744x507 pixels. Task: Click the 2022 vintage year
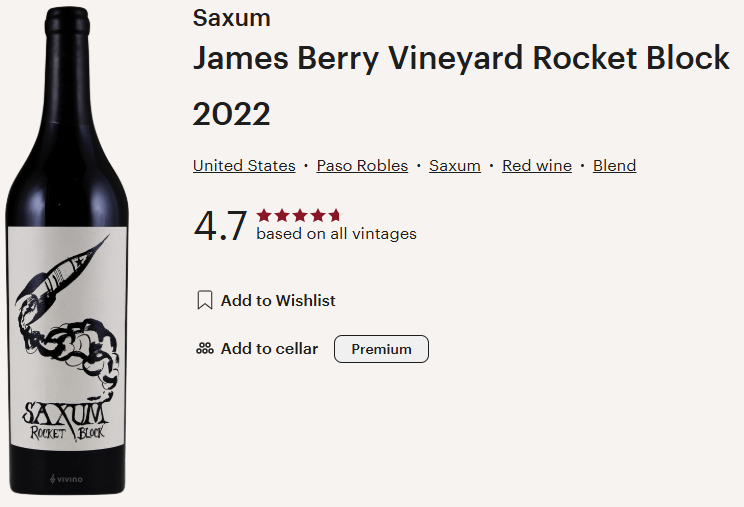231,114
